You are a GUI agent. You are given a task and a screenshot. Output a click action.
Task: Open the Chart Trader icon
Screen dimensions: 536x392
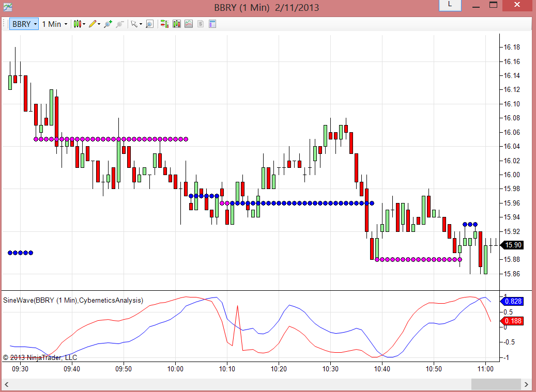coord(165,24)
